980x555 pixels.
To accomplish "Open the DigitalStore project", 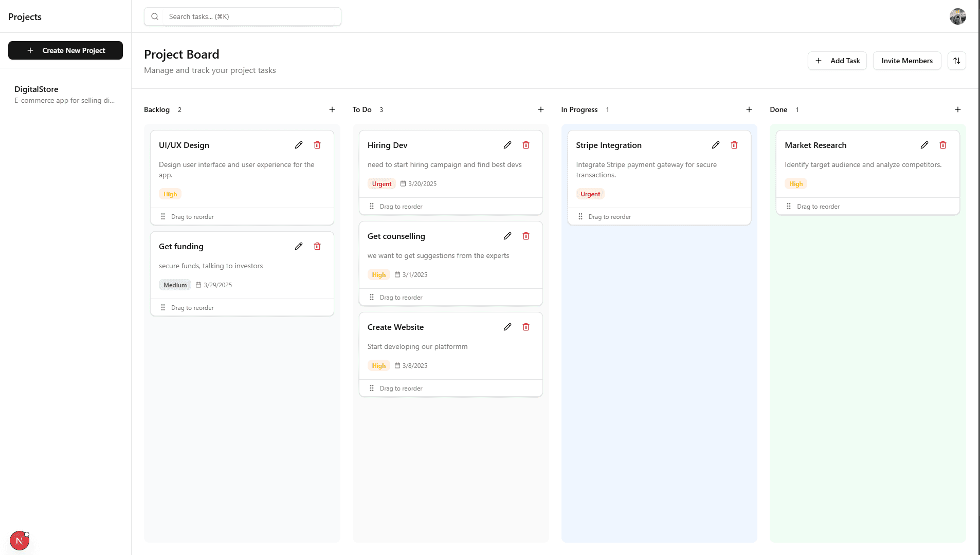I will point(65,94).
